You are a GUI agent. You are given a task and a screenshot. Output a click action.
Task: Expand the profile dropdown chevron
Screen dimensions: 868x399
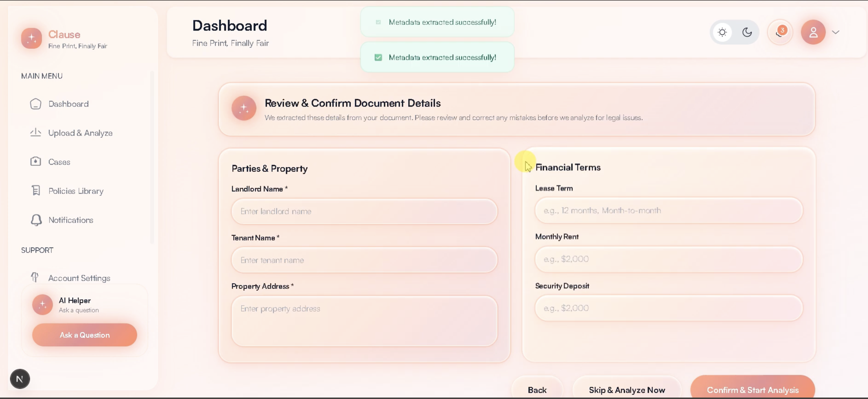tap(835, 32)
